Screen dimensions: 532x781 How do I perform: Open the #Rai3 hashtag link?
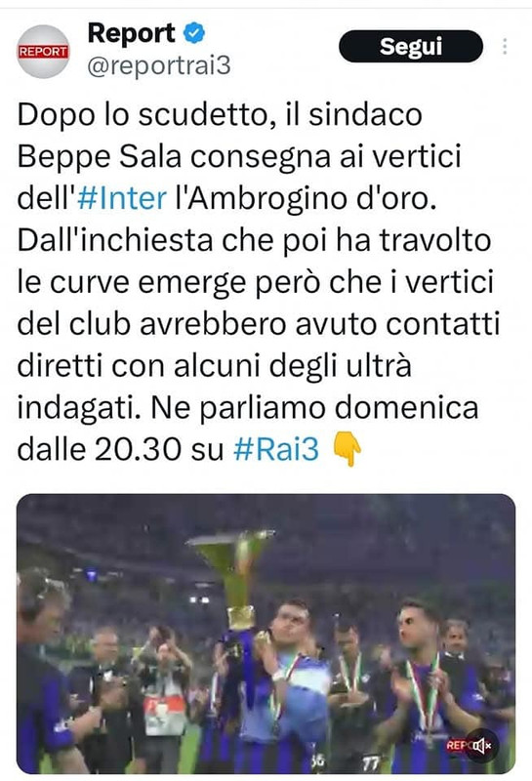click(x=276, y=449)
